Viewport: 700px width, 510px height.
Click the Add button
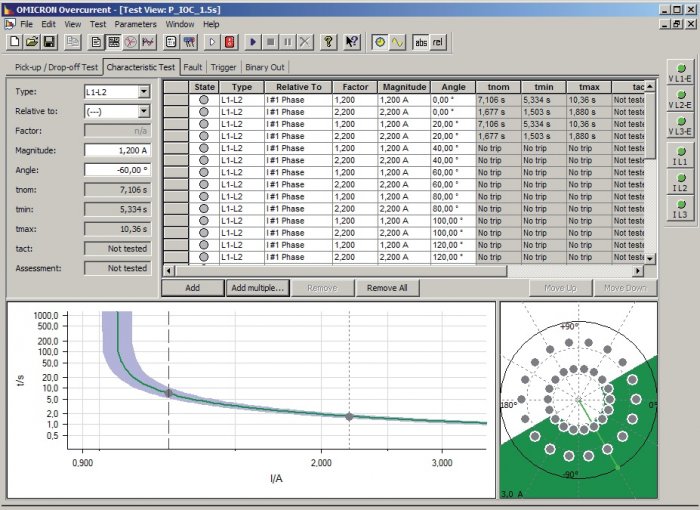pos(192,288)
